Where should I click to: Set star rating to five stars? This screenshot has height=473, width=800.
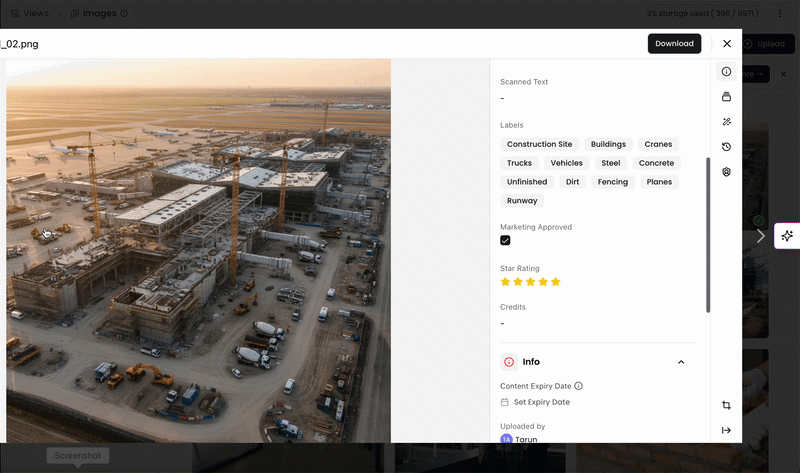(x=556, y=282)
